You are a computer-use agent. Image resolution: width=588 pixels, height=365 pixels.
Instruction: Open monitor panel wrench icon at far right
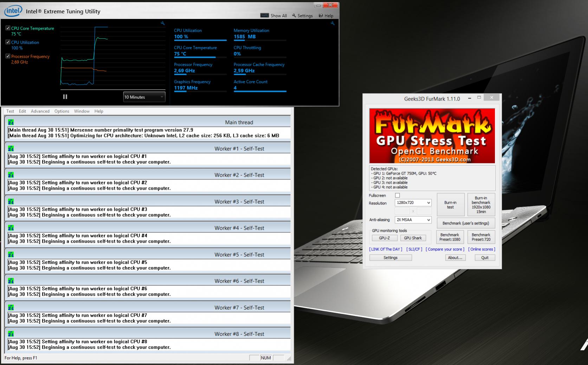click(x=332, y=23)
